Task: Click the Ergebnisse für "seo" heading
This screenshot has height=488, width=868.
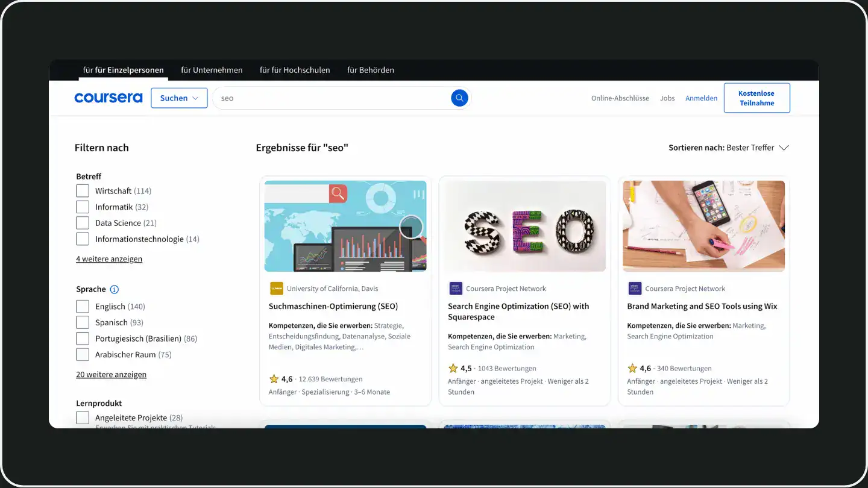Action: [302, 148]
